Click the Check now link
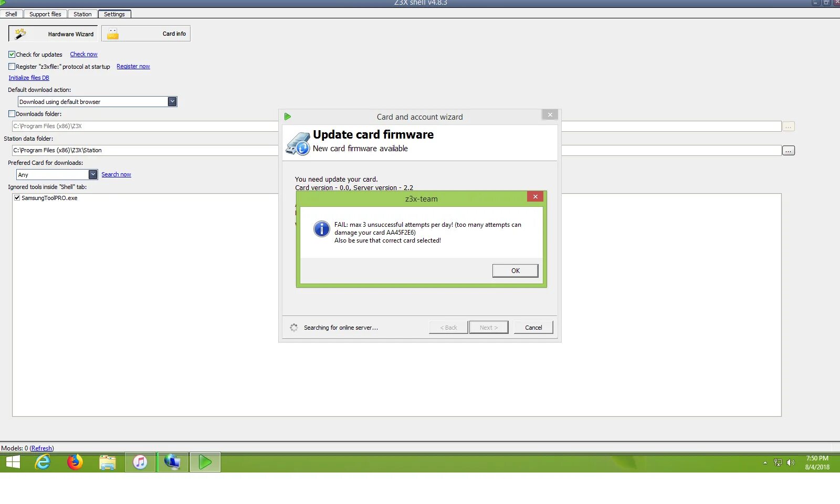Viewport: 840px width, 504px height. tap(83, 54)
